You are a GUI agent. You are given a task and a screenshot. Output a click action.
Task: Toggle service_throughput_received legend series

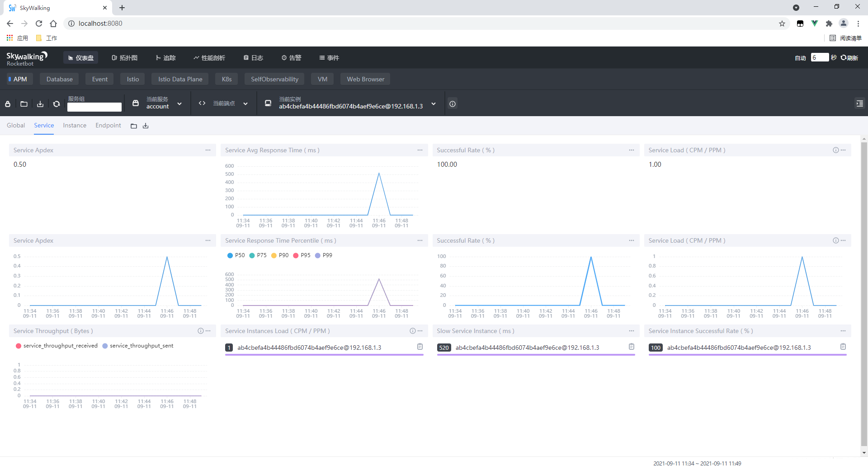click(x=57, y=346)
